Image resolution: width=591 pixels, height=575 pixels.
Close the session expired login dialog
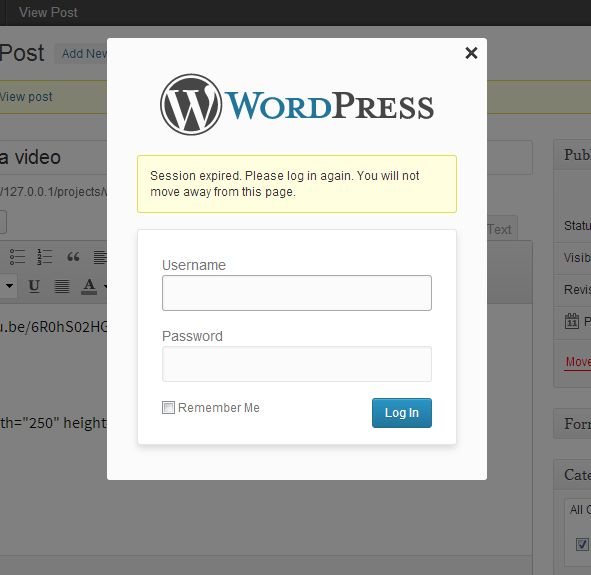(x=471, y=53)
